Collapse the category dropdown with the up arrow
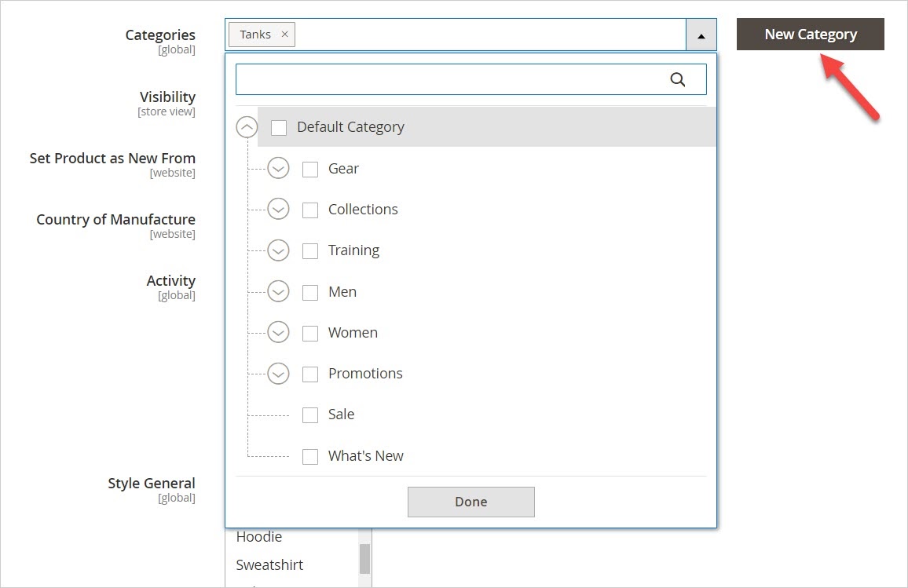 [701, 35]
